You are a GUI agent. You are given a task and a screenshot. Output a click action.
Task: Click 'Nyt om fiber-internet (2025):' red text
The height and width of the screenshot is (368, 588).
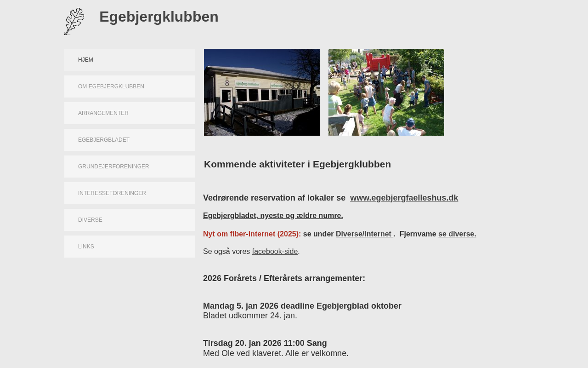pyautogui.click(x=252, y=234)
